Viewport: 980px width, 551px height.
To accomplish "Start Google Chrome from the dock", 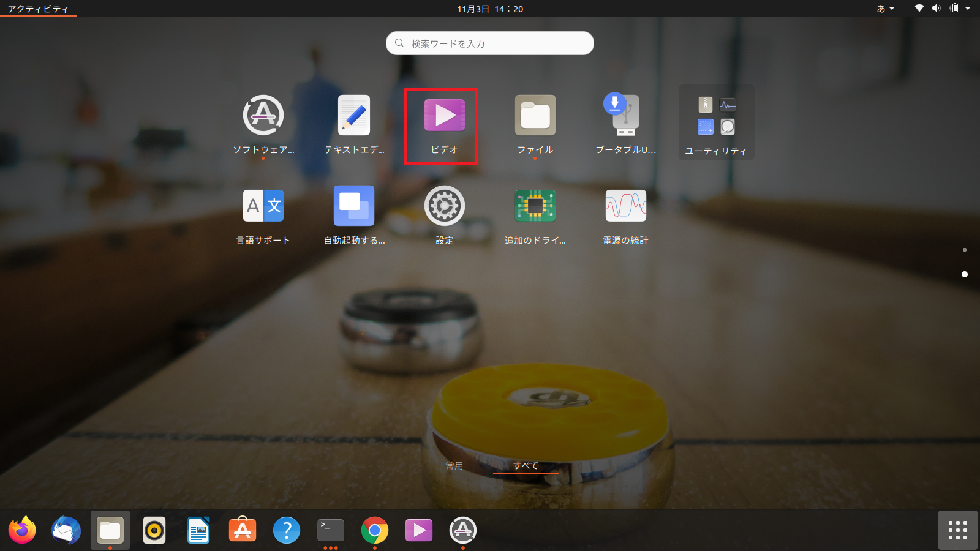I will click(375, 531).
